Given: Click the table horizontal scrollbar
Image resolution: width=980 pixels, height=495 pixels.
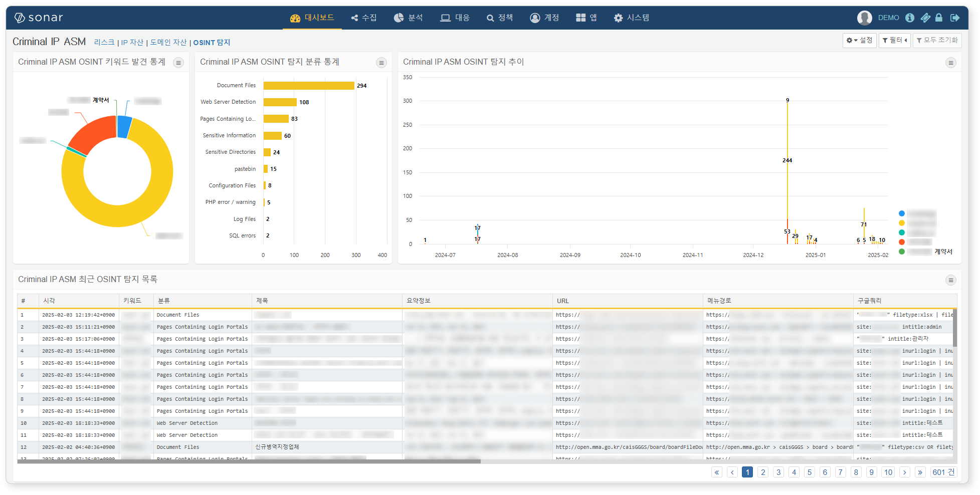Looking at the screenshot, I should pos(249,461).
